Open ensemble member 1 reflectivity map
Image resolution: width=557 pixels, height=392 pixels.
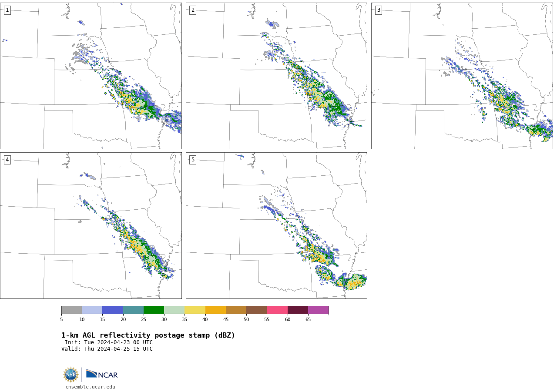[x=91, y=76]
